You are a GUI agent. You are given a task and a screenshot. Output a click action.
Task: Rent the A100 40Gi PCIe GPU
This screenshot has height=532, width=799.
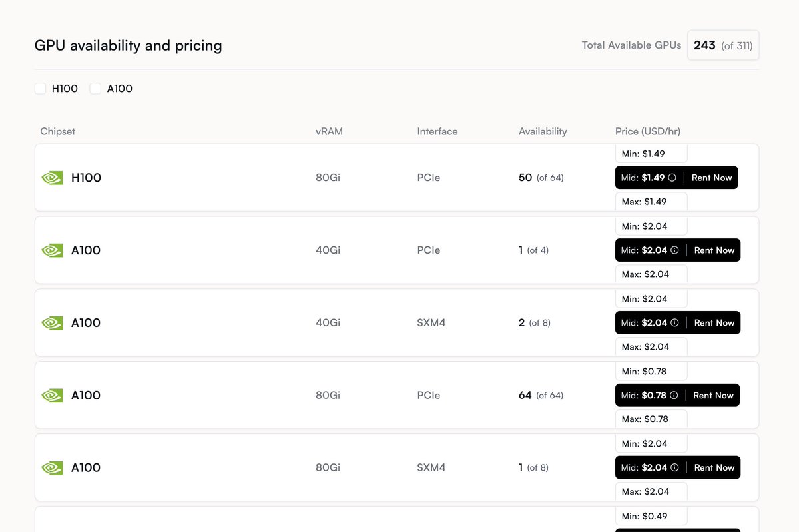coord(714,250)
